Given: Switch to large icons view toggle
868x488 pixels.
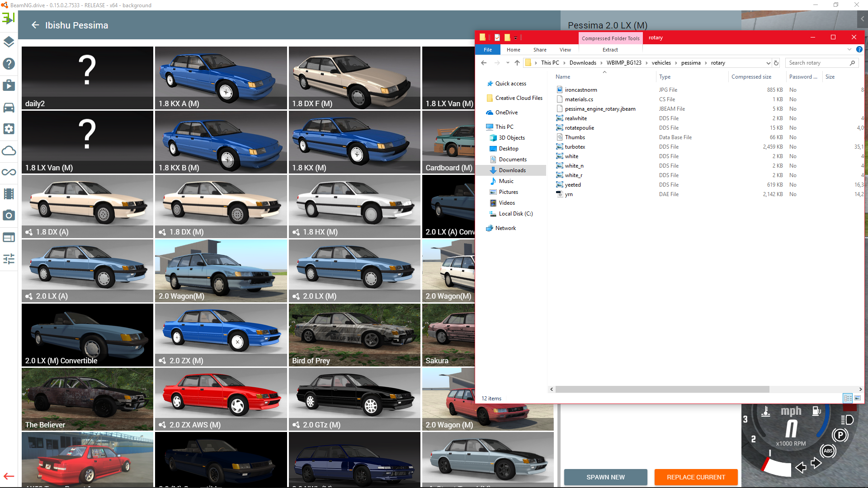Looking at the screenshot, I should [x=858, y=398].
